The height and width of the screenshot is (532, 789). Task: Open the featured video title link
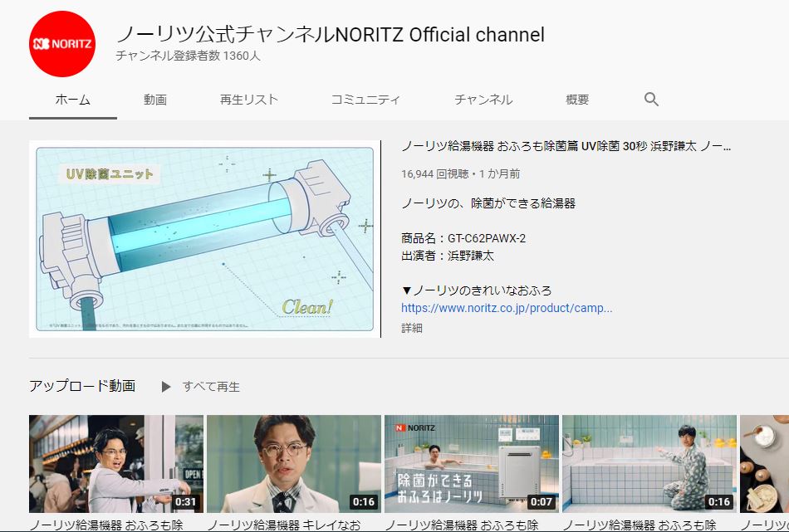click(x=566, y=146)
